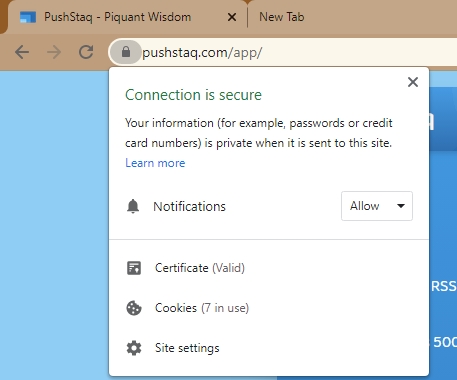Click the dropdown arrow next to Allow
Viewport: 457px width, 380px height.
[x=401, y=206]
